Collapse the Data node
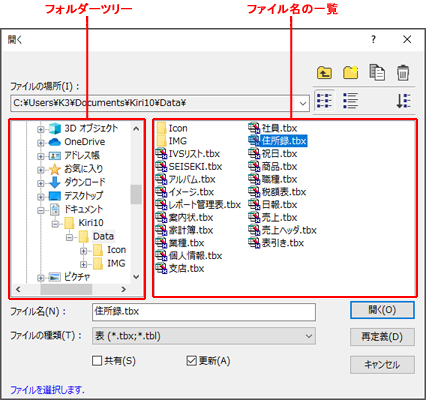Screen dimensions: 426x400 [69, 237]
